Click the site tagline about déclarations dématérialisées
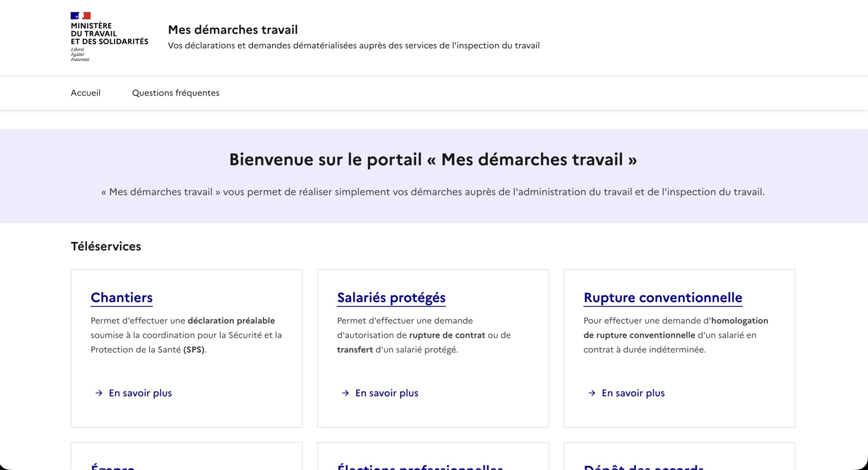868x470 pixels. 353,46
